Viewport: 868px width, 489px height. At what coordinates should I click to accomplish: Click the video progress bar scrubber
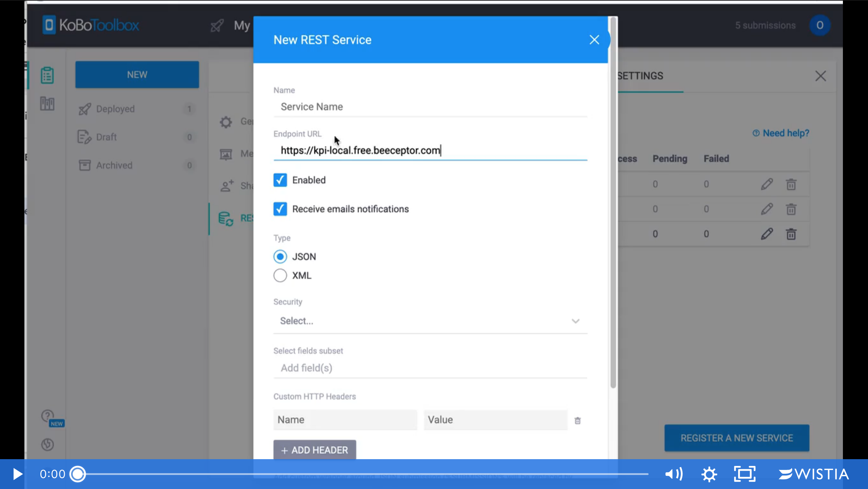pyautogui.click(x=78, y=474)
